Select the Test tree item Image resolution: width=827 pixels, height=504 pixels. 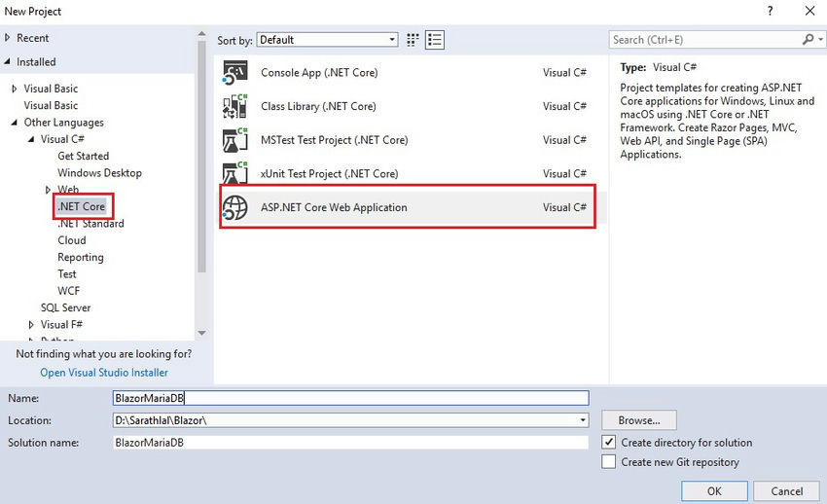67,274
